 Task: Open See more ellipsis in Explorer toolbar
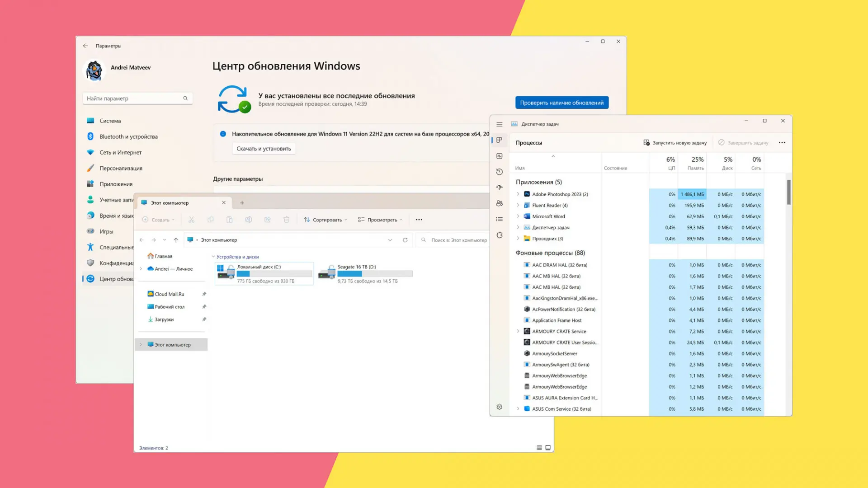(x=419, y=220)
